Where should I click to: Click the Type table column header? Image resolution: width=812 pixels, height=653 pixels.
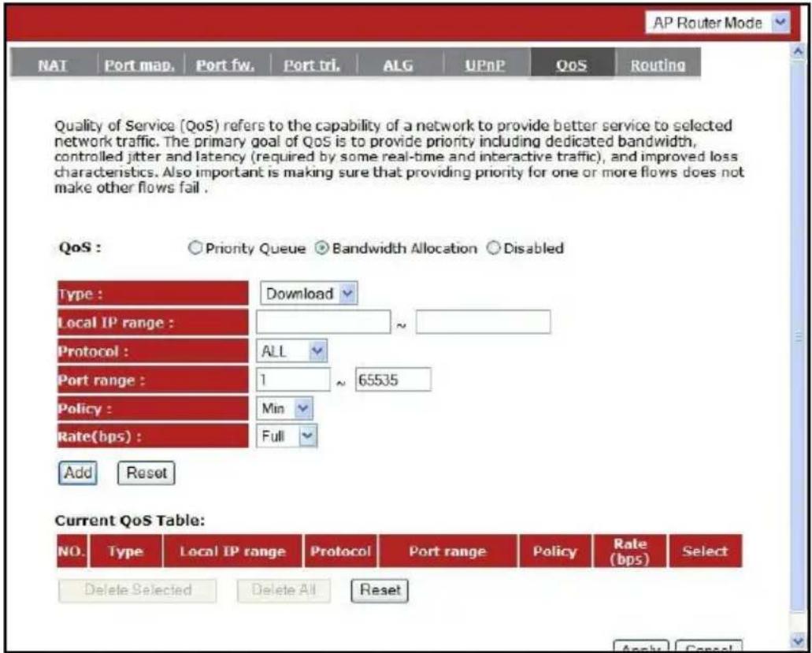pyautogui.click(x=125, y=551)
